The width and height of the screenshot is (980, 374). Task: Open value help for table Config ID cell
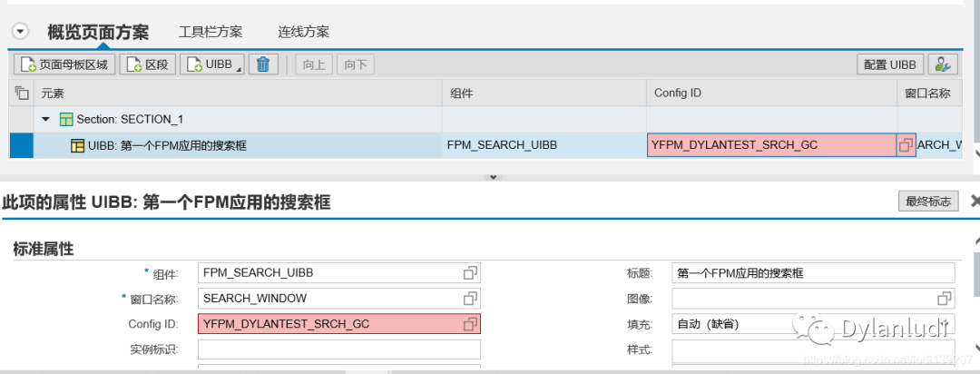(x=906, y=146)
